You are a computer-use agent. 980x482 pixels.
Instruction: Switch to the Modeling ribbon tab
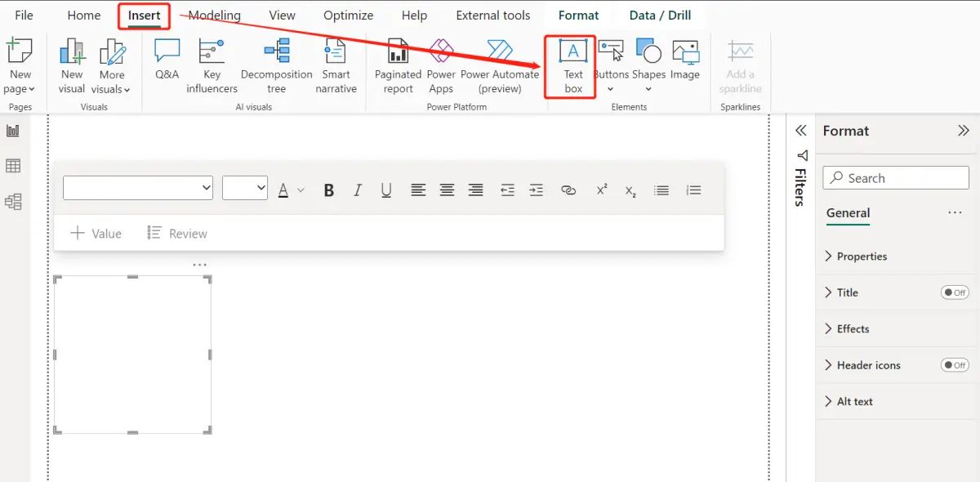coord(214,15)
